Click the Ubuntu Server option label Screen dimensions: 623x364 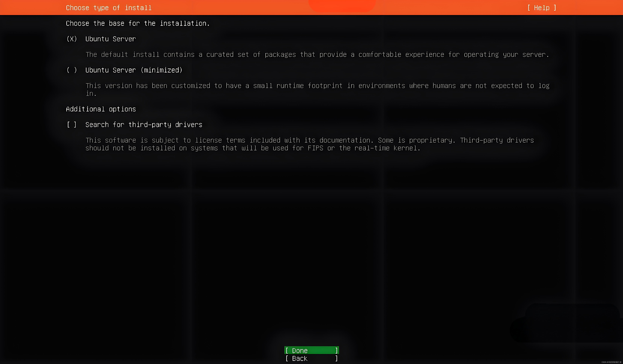tap(111, 39)
